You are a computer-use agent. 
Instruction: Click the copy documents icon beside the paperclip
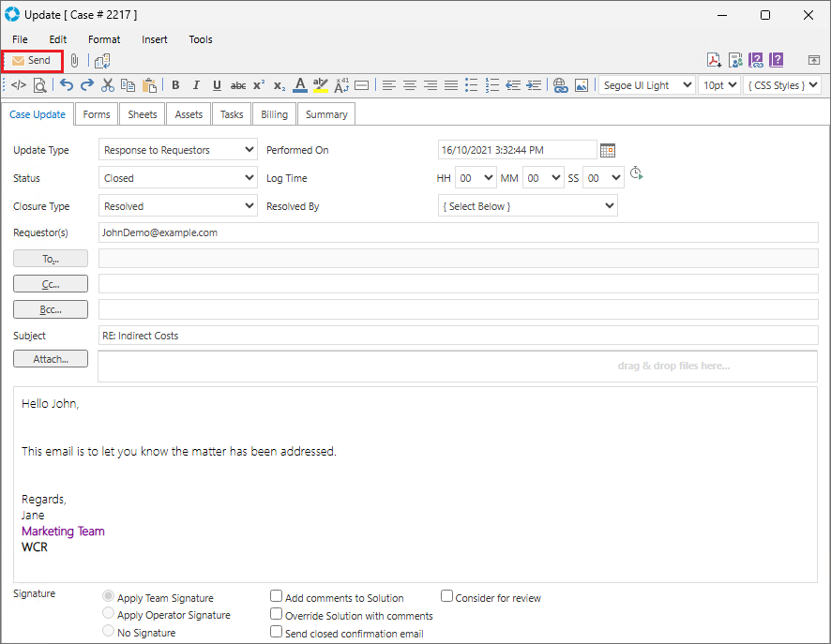tap(102, 61)
